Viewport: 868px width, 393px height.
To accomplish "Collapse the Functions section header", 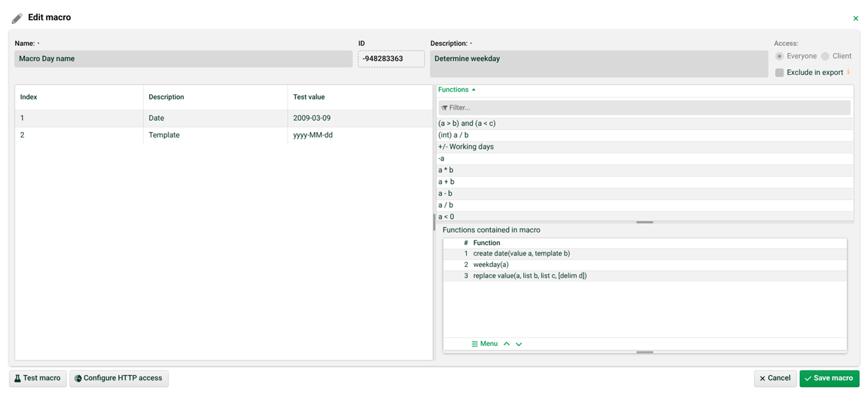I will pyautogui.click(x=457, y=90).
